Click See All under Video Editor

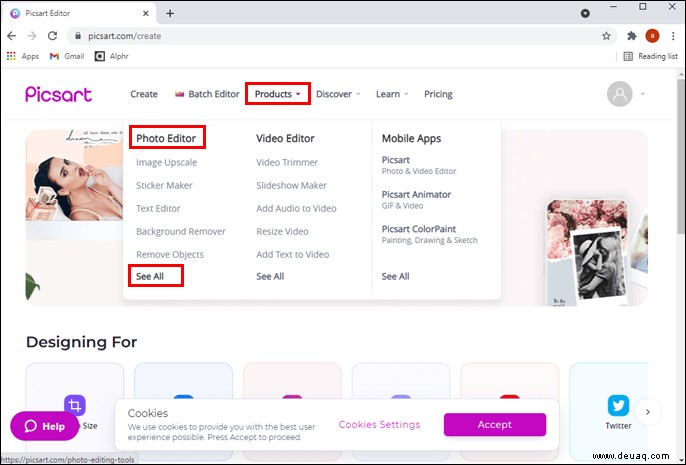(270, 276)
